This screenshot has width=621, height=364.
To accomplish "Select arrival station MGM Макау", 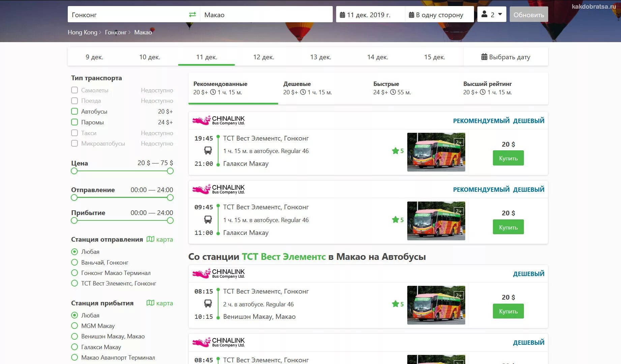I will [x=75, y=326].
